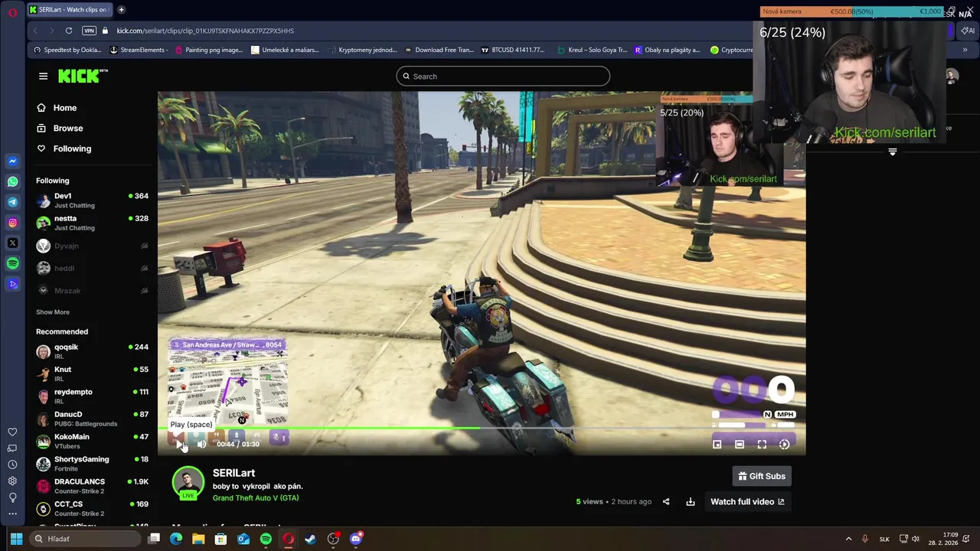
Task: Share the clip
Action: (666, 502)
